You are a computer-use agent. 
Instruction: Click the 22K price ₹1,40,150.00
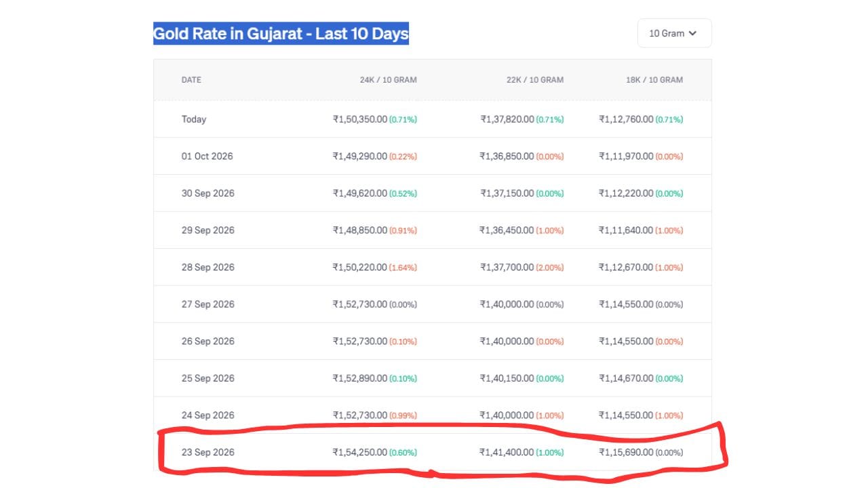(x=507, y=378)
